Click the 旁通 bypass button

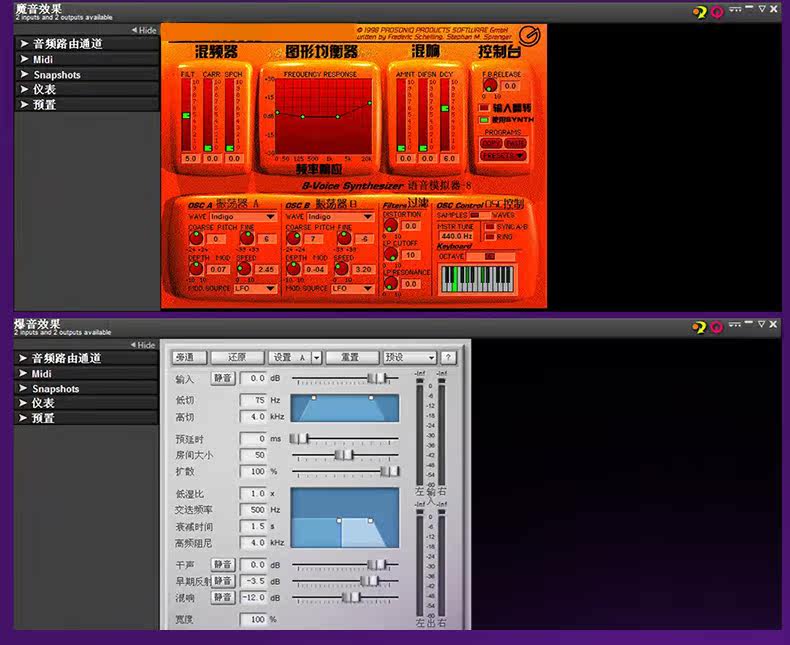click(189, 357)
